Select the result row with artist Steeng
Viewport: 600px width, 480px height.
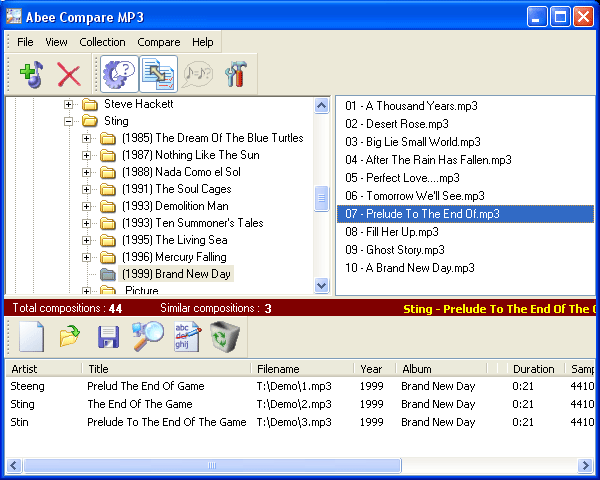click(300, 386)
